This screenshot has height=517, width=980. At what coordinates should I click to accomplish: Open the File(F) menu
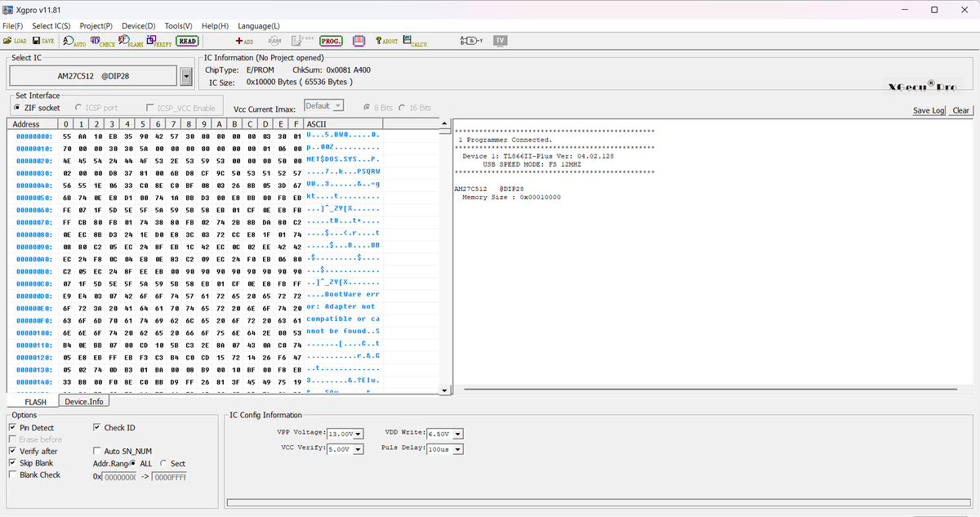[x=13, y=26]
